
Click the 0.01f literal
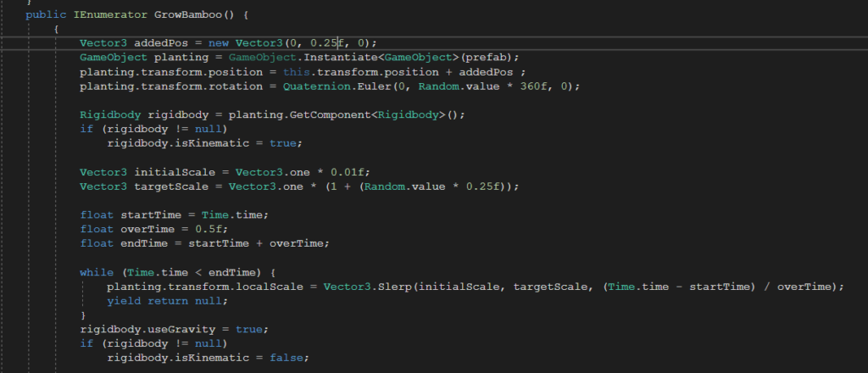click(347, 172)
